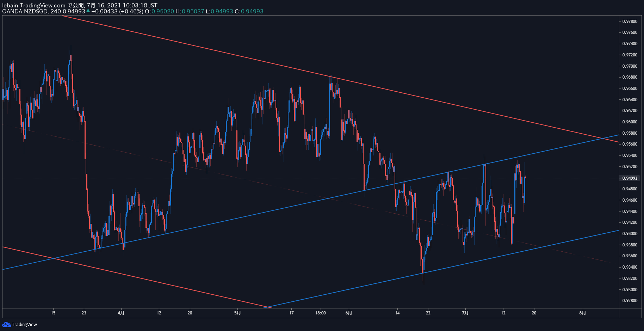This screenshot has width=644, height=331.
Task: Click the 18:00 label on time axis
Action: point(321,313)
